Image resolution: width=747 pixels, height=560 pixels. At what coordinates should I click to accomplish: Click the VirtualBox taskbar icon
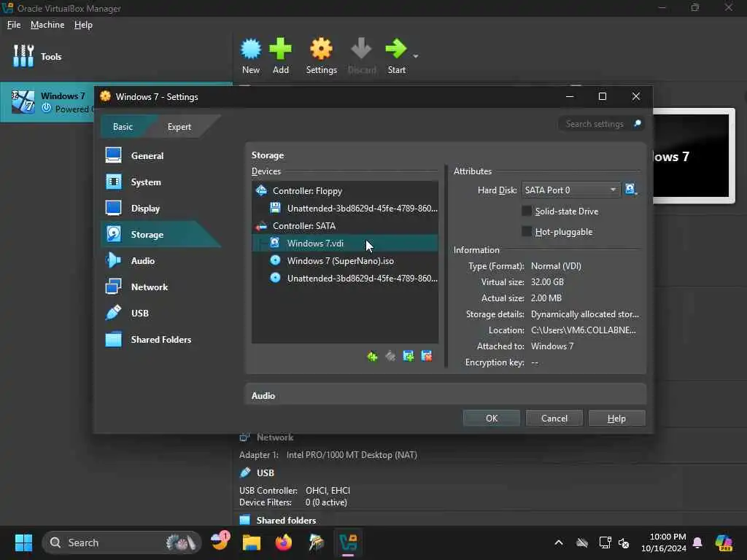point(348,542)
